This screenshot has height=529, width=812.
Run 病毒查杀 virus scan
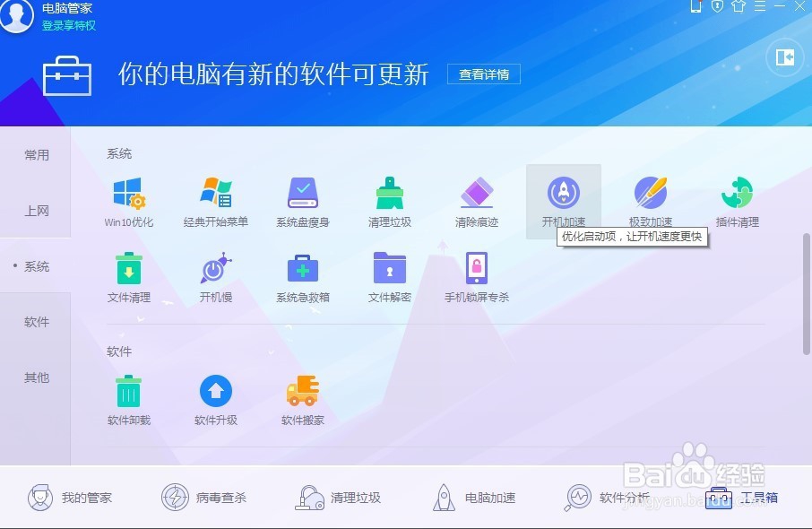point(204,498)
